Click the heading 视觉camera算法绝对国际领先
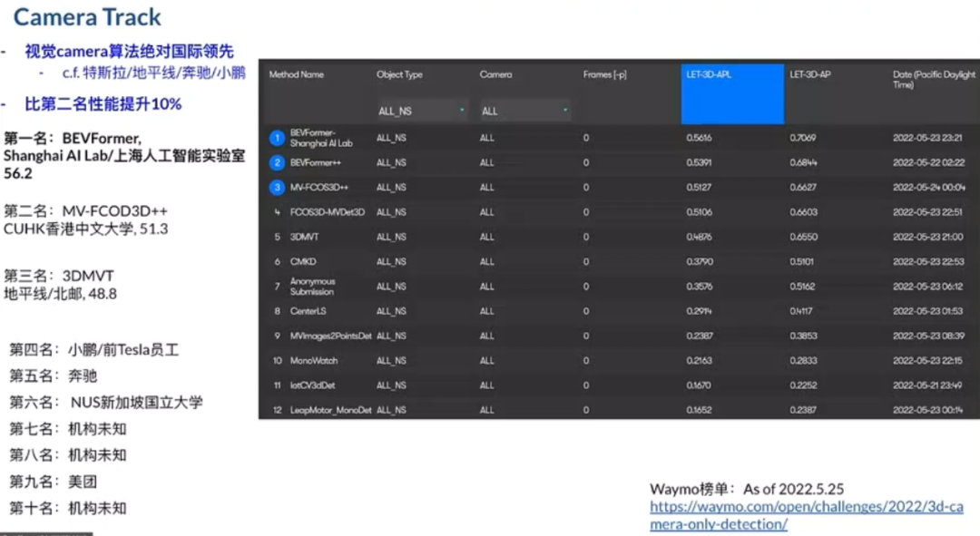Screen dimensions: 980x536 (130, 51)
